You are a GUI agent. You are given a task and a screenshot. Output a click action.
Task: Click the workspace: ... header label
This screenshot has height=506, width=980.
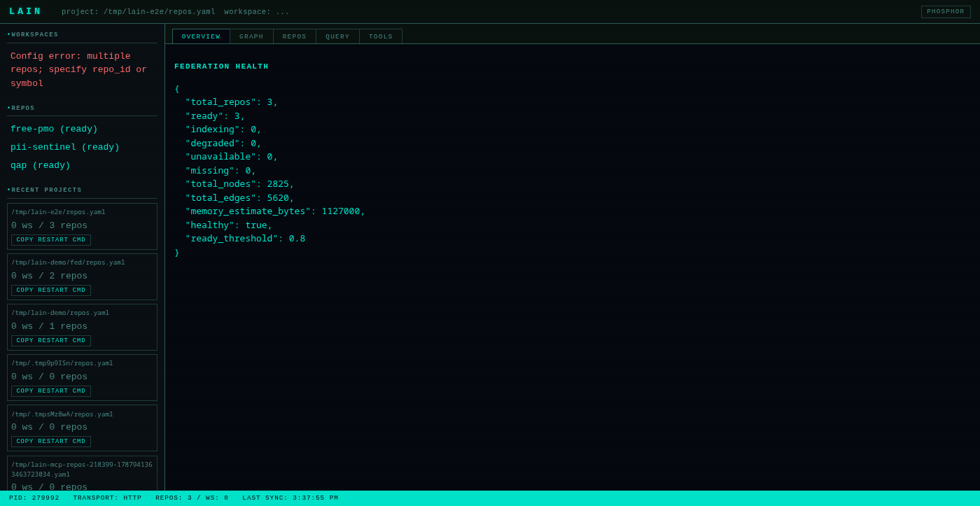(256, 12)
